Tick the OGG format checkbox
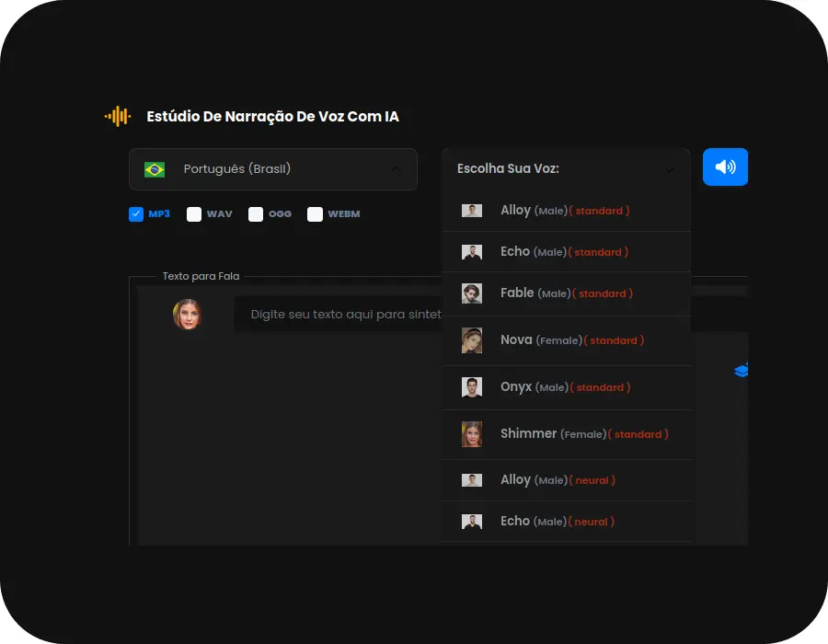The width and height of the screenshot is (828, 644). [256, 214]
